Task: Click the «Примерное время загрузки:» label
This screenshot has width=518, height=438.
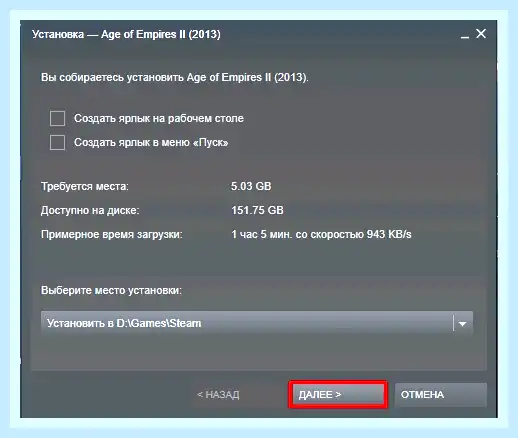Action: [x=112, y=234]
